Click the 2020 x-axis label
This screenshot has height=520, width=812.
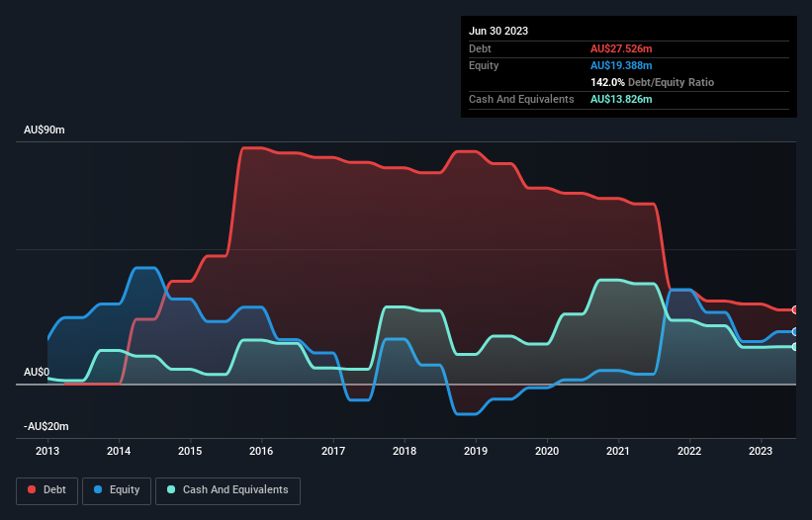(547, 451)
